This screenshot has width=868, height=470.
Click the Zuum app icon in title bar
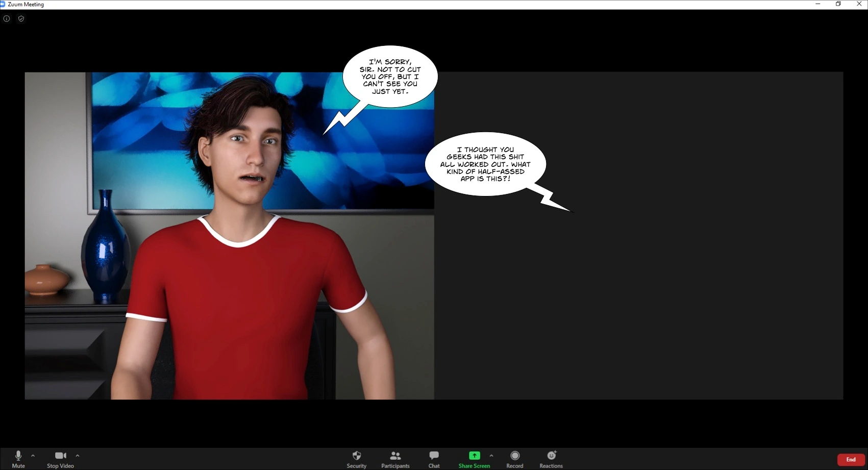(x=3, y=4)
